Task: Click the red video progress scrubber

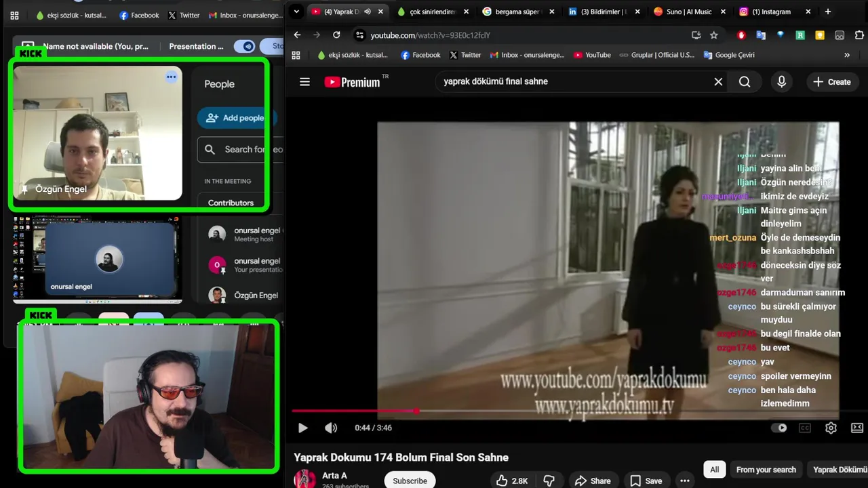Action: click(416, 411)
